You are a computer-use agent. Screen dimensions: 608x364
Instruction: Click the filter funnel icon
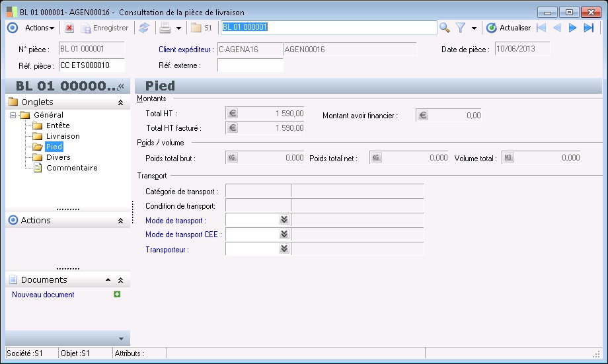tap(461, 28)
